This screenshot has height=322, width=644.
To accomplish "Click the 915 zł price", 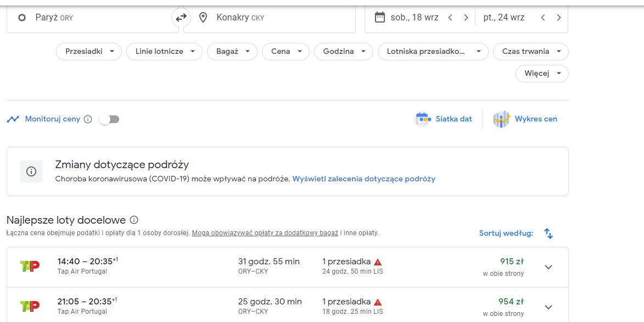I will pos(512,262).
